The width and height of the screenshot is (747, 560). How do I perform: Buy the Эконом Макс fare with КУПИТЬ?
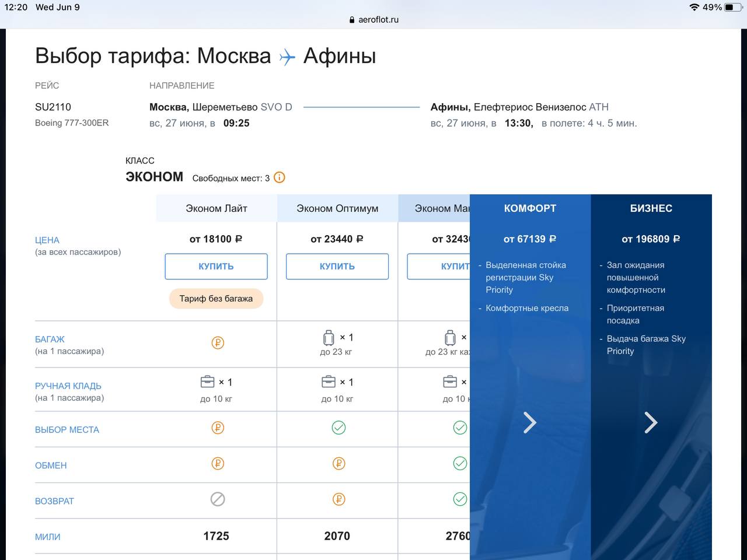click(438, 267)
